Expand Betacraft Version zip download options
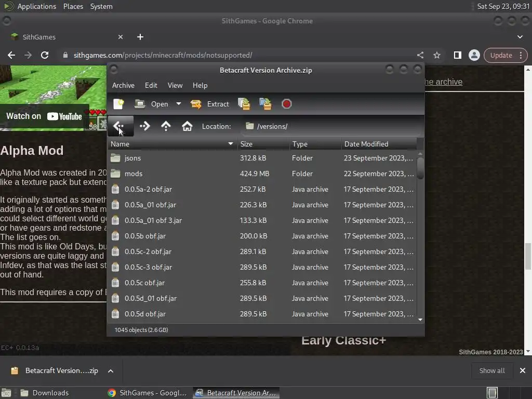 (111, 371)
